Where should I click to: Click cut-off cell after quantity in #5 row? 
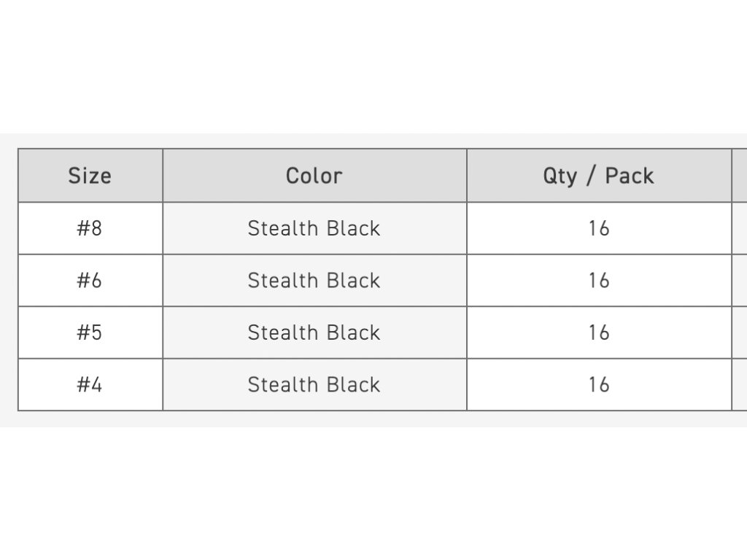(740, 332)
